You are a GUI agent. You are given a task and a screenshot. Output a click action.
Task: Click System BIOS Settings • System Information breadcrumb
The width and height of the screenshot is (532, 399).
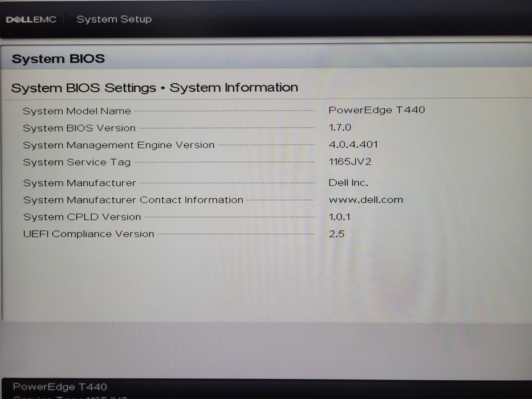(155, 88)
